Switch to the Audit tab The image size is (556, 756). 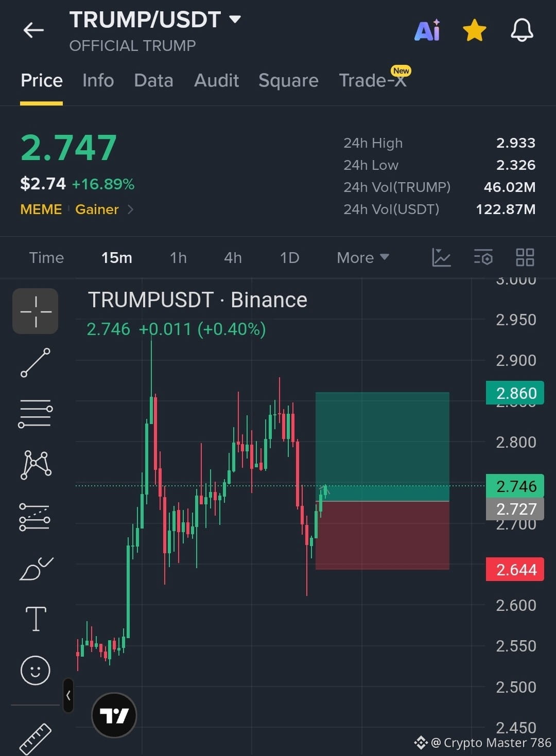tap(216, 81)
